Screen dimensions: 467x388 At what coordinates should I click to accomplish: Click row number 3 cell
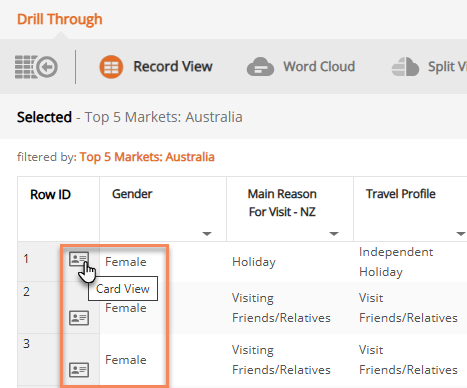26,344
